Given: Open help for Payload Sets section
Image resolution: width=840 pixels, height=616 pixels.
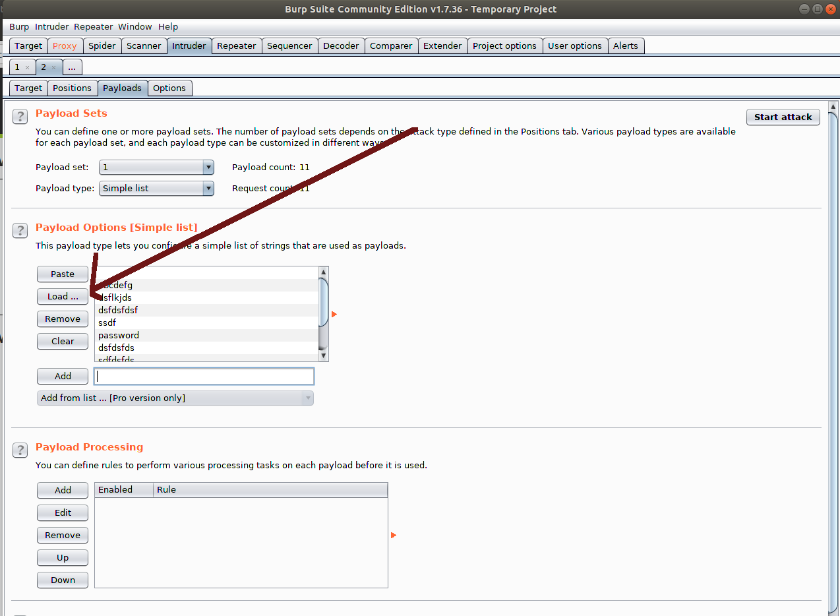Looking at the screenshot, I should pos(20,116).
